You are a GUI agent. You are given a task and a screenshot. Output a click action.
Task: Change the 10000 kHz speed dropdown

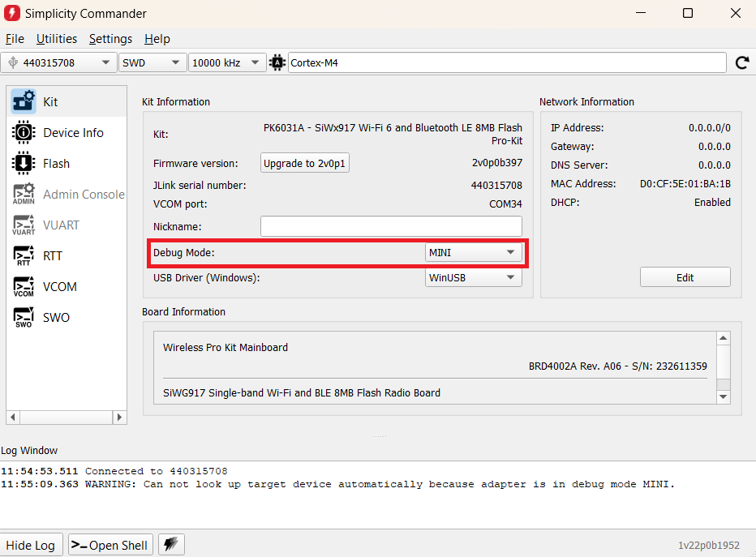(227, 62)
